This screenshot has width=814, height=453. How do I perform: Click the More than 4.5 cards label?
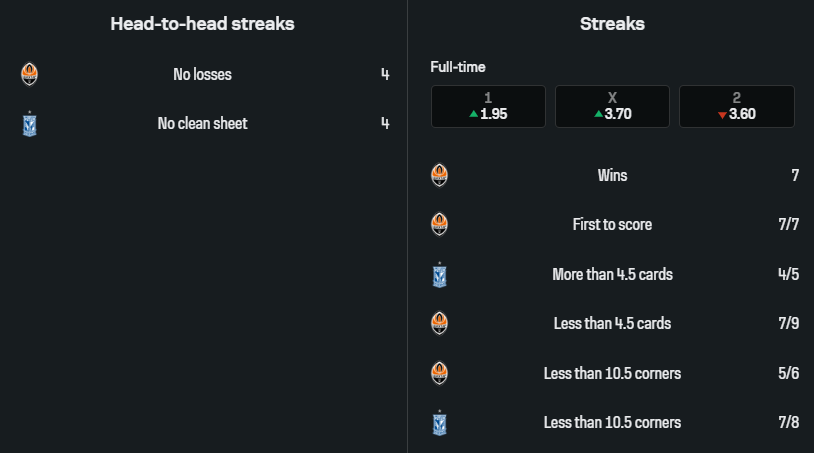click(x=612, y=274)
